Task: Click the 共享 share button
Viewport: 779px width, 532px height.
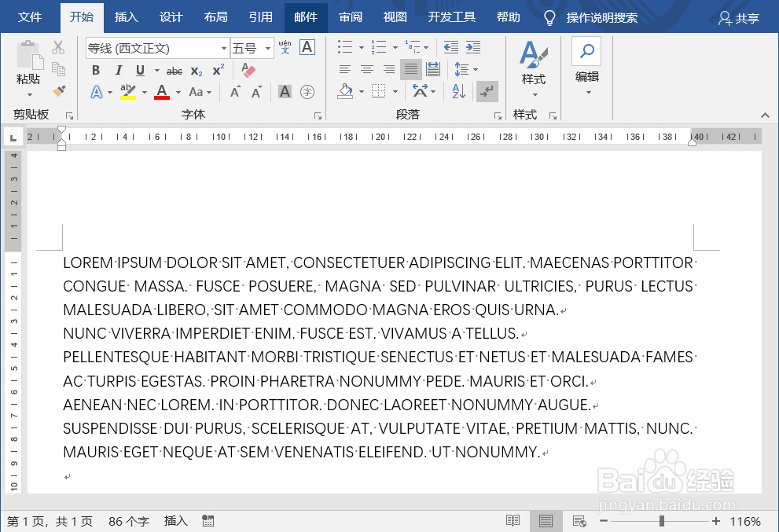Action: coord(739,18)
